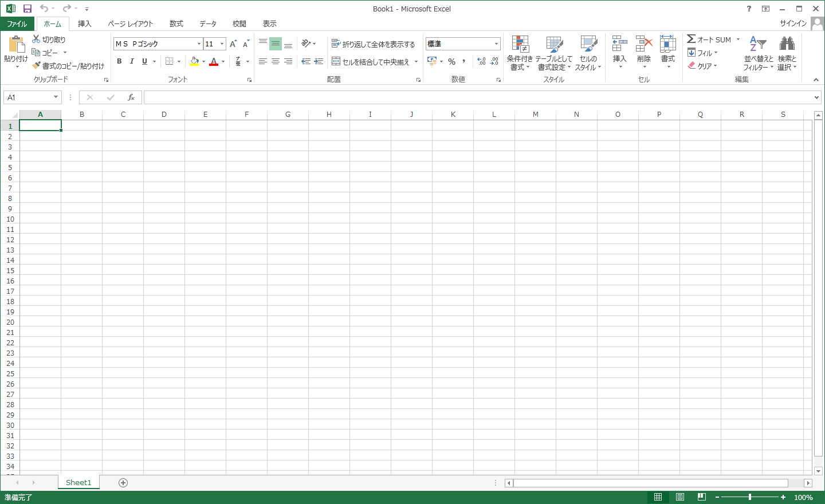Click the borders grid icon

tap(169, 61)
